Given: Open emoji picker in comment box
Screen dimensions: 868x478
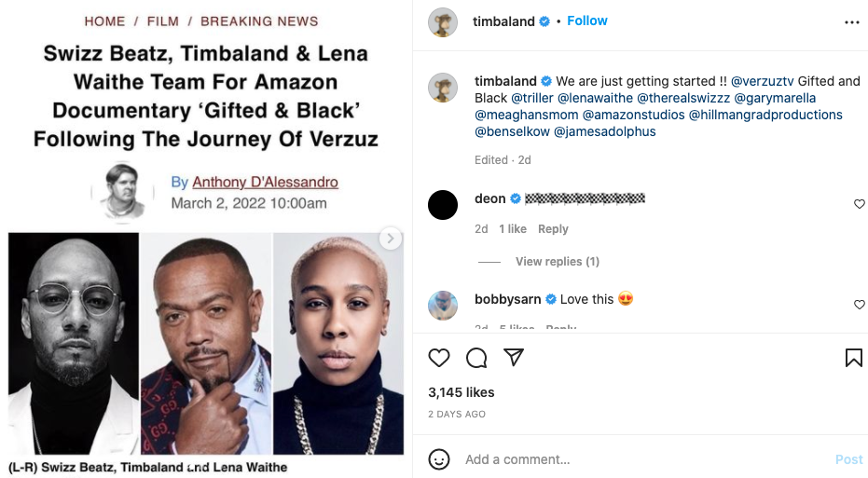Looking at the screenshot, I should click(439, 459).
